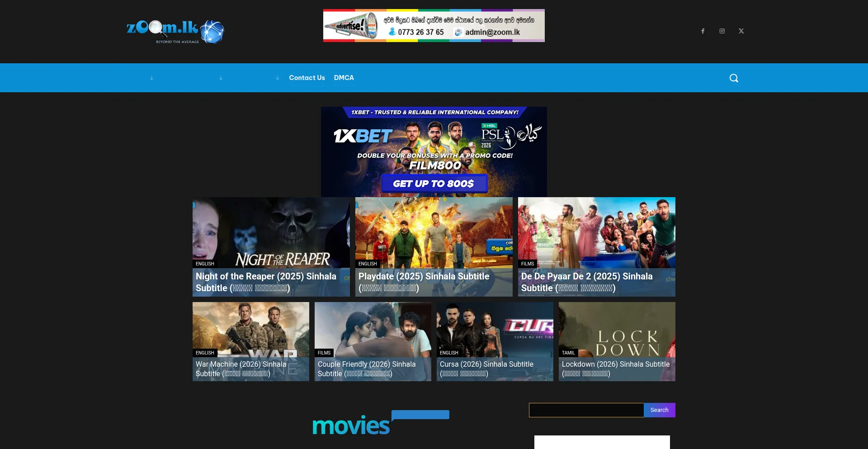Click the FILMS tag on De De Pyaar De 2
Screen dimensions: 868x449
point(528,264)
